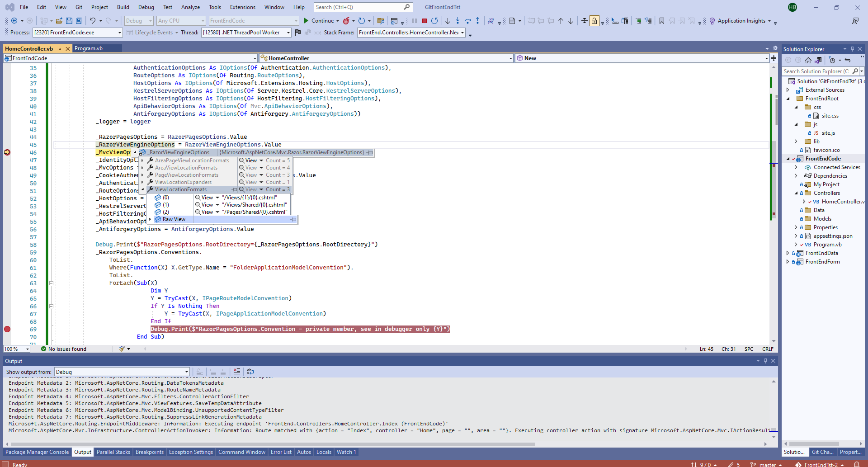Viewport: 868px width, 467px height.
Task: Switch to the Breakpoints tab
Action: (x=150, y=452)
